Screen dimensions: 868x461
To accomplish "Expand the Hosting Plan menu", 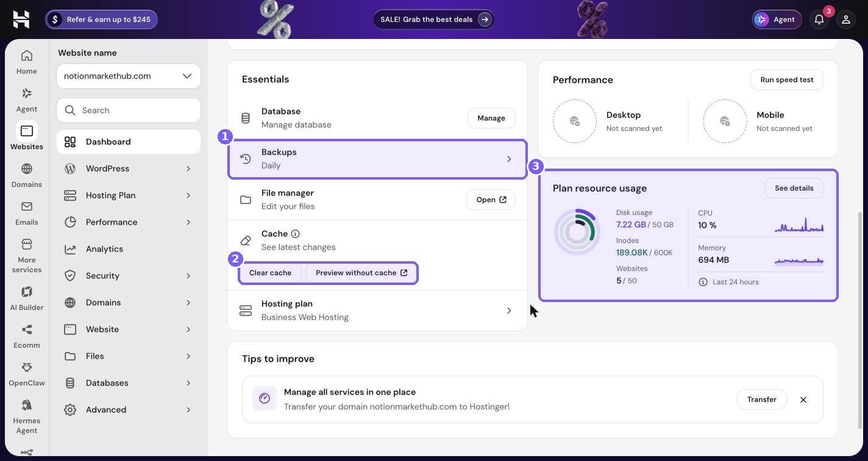I will 129,195.
